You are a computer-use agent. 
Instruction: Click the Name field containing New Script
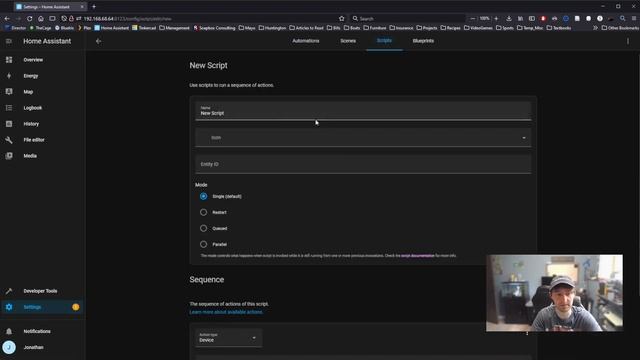click(363, 111)
